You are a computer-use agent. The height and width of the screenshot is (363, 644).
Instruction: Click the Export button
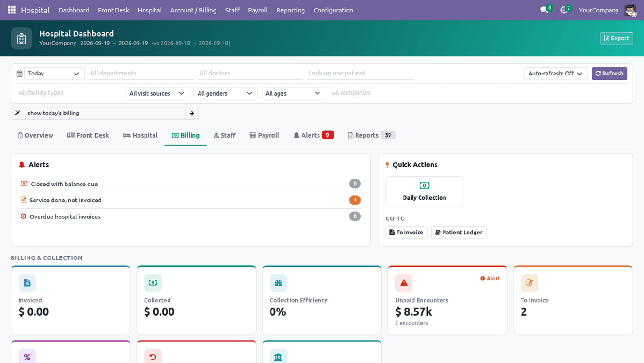click(617, 38)
